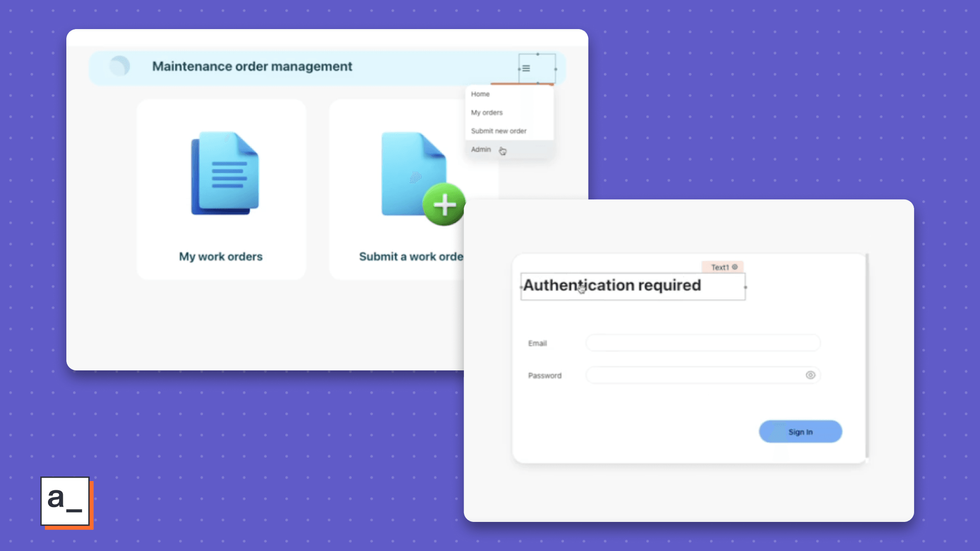Select Home from the dropdown menu
This screenshot has width=980, height=551.
pyautogui.click(x=480, y=94)
